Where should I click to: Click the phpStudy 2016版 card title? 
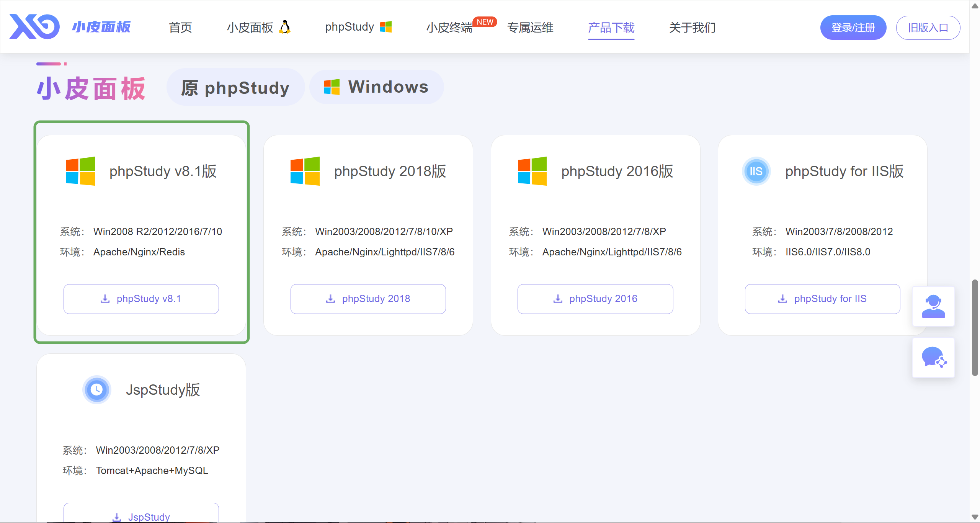[617, 171]
